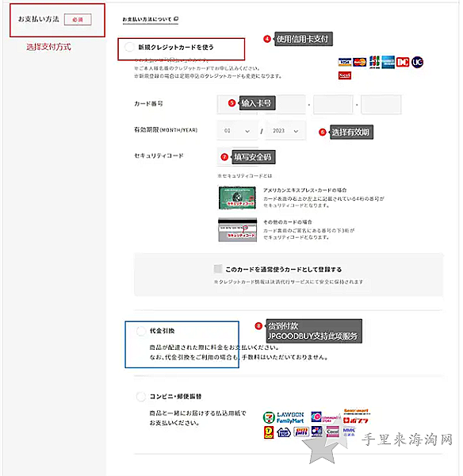
Task: Click the 7-Eleven store logo
Action: point(269,418)
